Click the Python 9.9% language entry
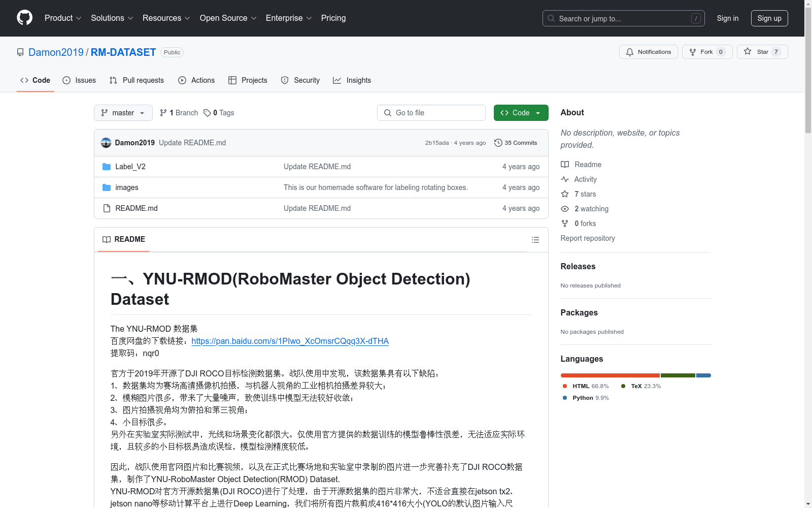Viewport: 812px width, 508px height. pyautogui.click(x=586, y=398)
